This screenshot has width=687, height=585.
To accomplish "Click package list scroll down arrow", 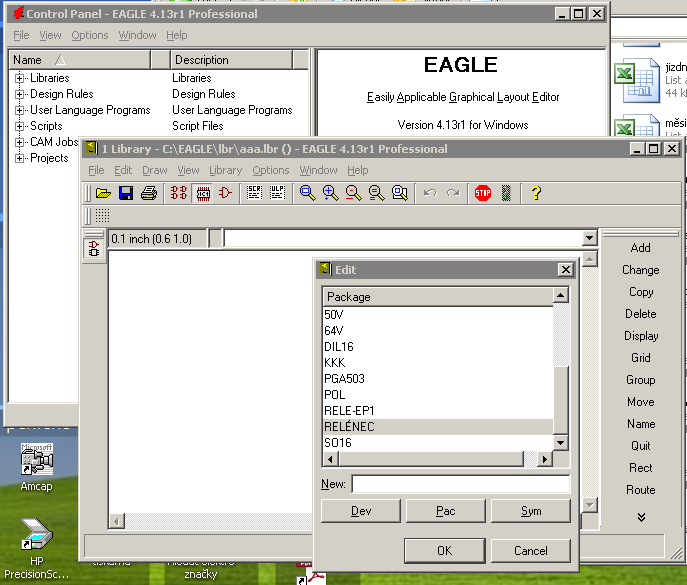I will coord(560,443).
